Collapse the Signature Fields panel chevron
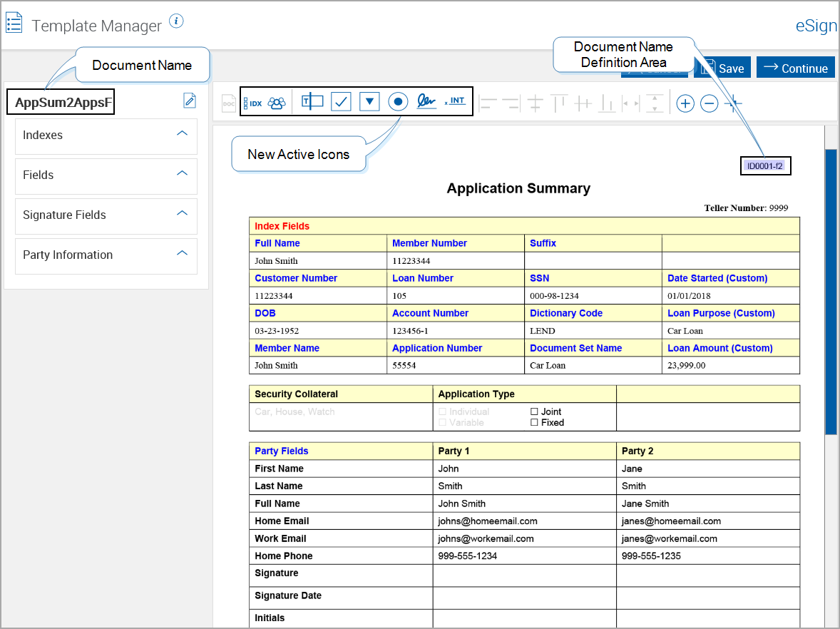 [182, 213]
